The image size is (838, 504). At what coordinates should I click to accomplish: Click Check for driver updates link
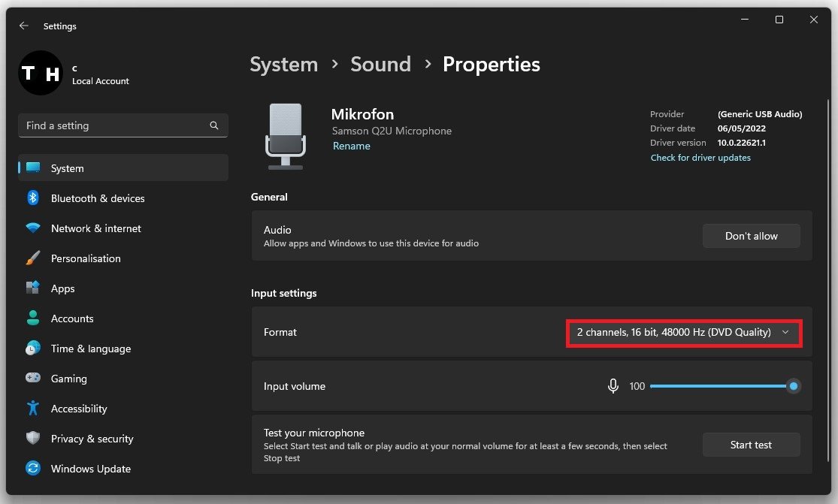point(700,158)
